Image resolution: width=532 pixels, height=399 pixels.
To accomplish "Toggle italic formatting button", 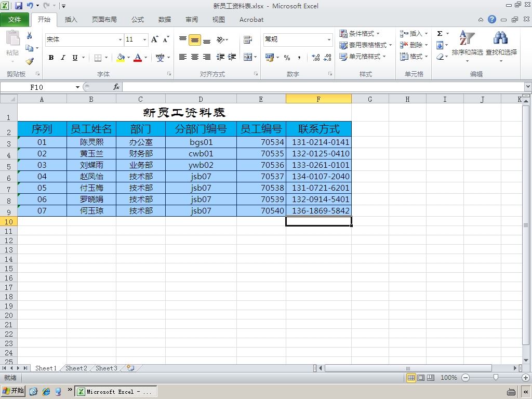I will [63, 57].
